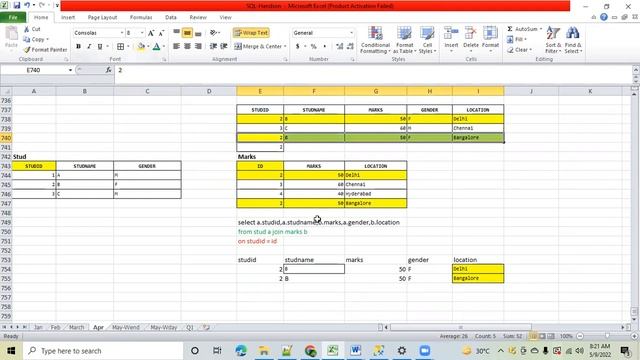The width and height of the screenshot is (640, 360).
Task: Select Top Align in Alignment group
Action: click(176, 33)
